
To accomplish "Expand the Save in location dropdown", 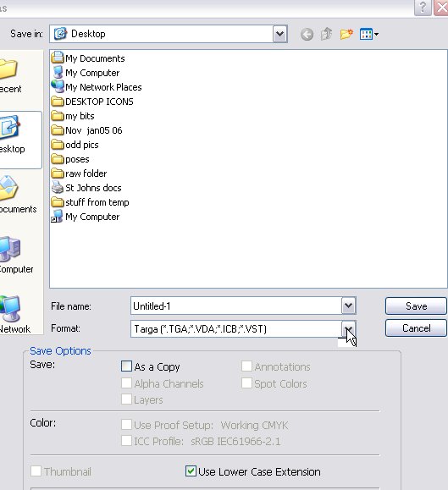I will click(x=279, y=34).
